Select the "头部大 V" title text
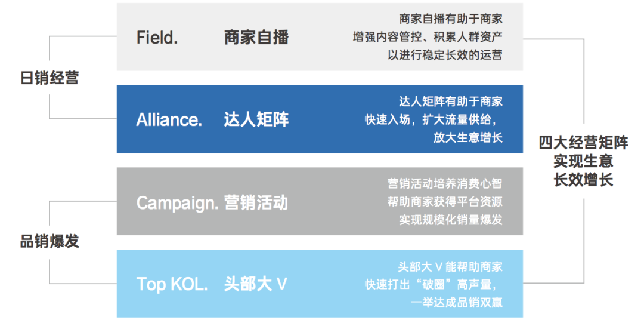This screenshot has width=644, height=323. [256, 284]
